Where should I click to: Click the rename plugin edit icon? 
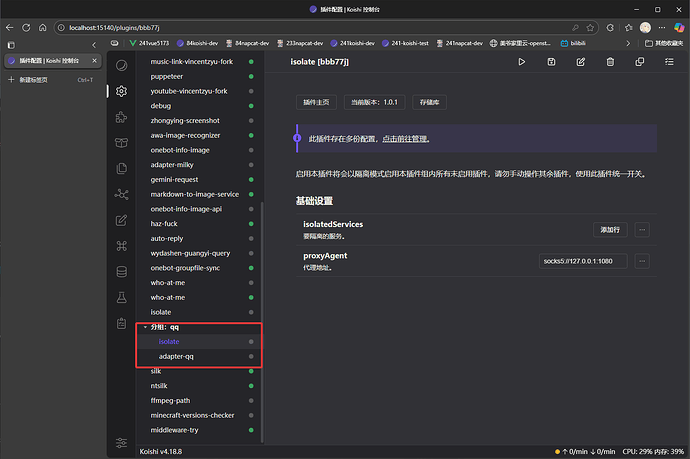(580, 62)
